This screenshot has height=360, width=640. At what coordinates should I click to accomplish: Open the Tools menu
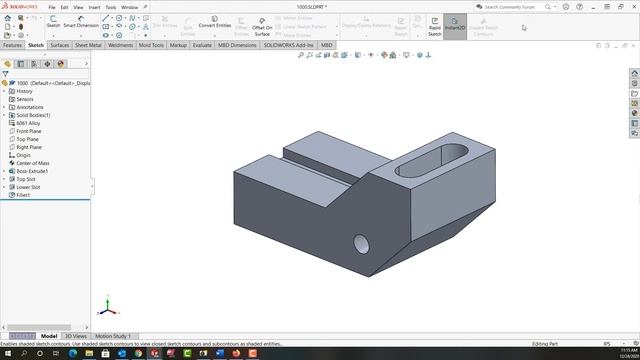coord(111,7)
